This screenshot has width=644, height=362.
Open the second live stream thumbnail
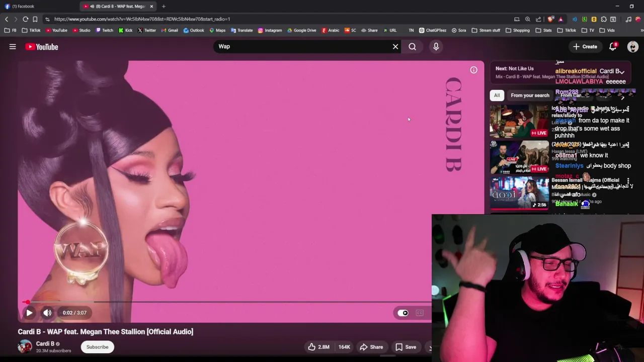(519, 157)
